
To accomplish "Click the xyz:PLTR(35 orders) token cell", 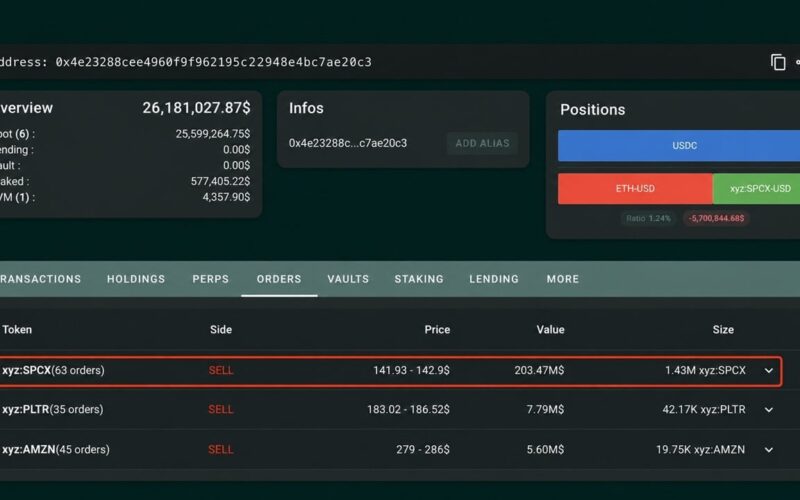I will pos(53,410).
